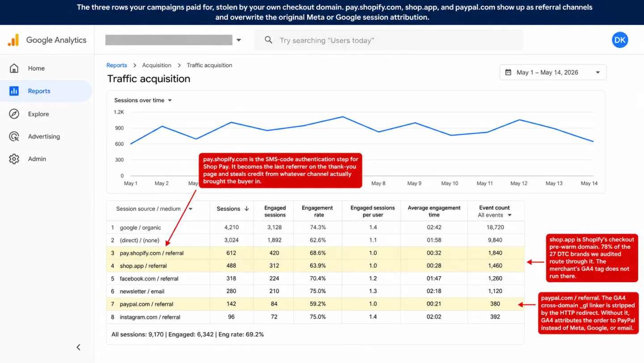Open the Home section in sidebar
The image size is (644, 363).
pyautogui.click(x=46, y=68)
